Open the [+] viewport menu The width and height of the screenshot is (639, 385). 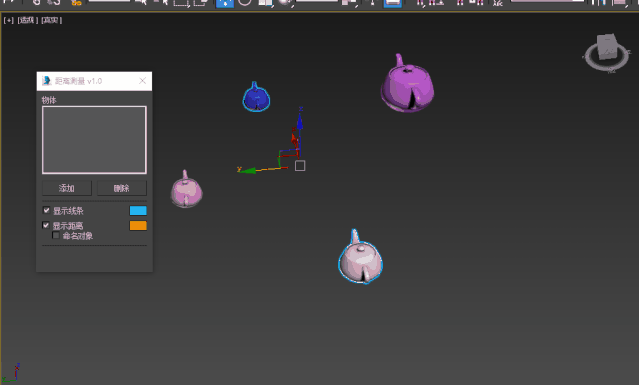coord(9,20)
